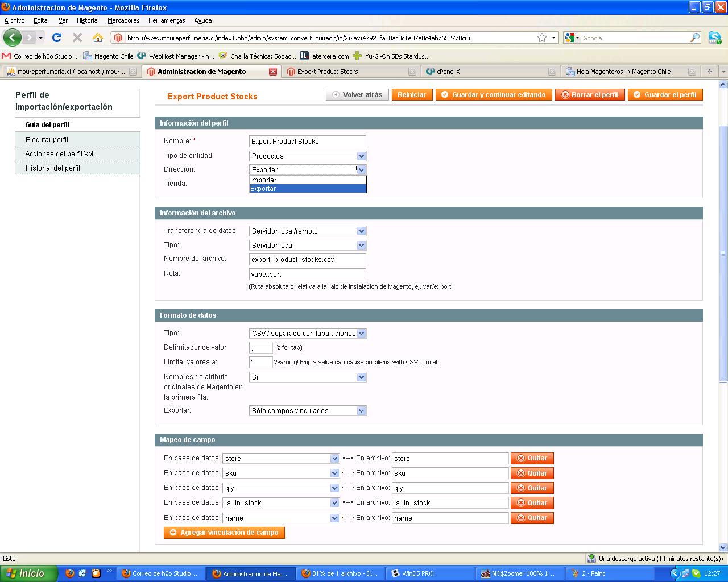Open the Archivo menu
Viewport: 728px width, 582px height.
[x=14, y=20]
